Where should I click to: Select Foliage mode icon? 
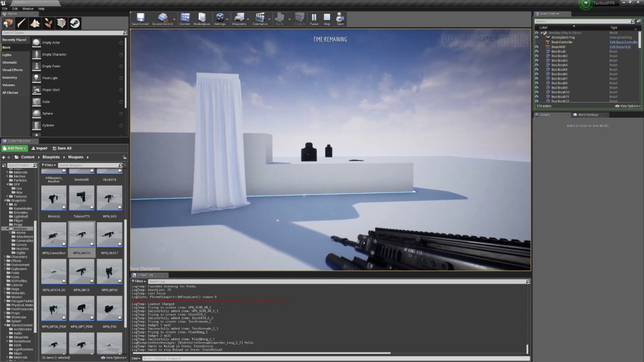48,23
